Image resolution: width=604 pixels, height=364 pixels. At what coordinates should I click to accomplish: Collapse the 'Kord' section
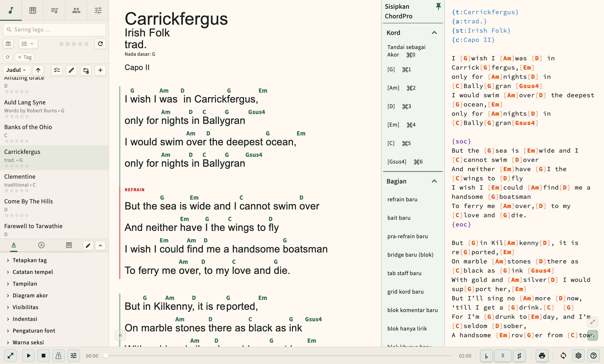(435, 33)
